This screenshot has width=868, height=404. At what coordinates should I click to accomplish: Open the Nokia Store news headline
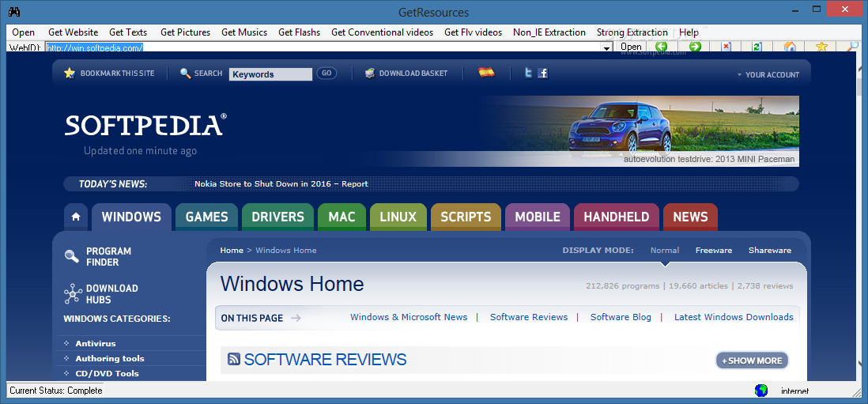(281, 183)
